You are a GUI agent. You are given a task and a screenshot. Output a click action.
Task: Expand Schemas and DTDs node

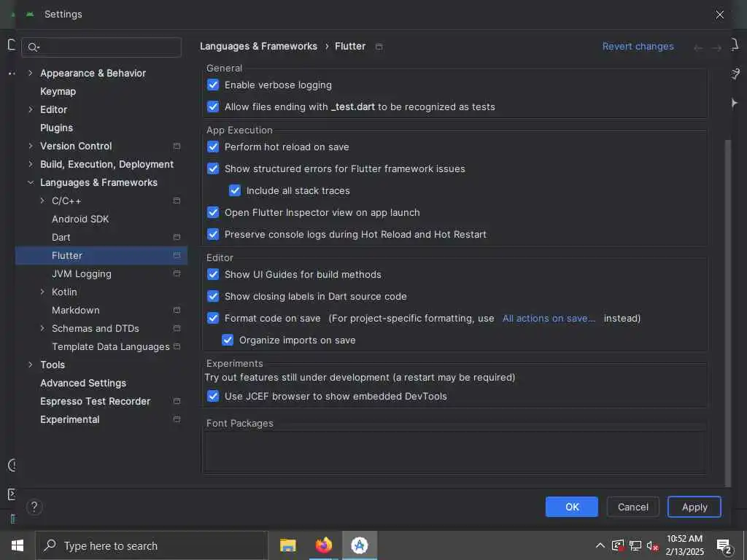click(42, 328)
